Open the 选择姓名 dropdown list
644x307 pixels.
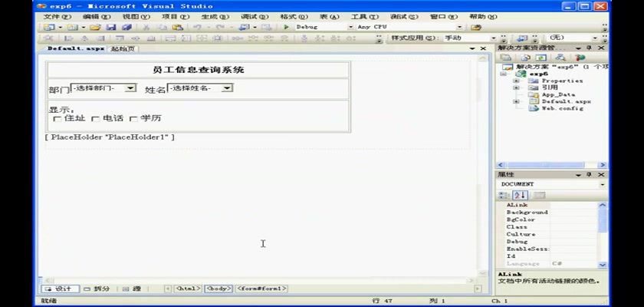click(227, 88)
